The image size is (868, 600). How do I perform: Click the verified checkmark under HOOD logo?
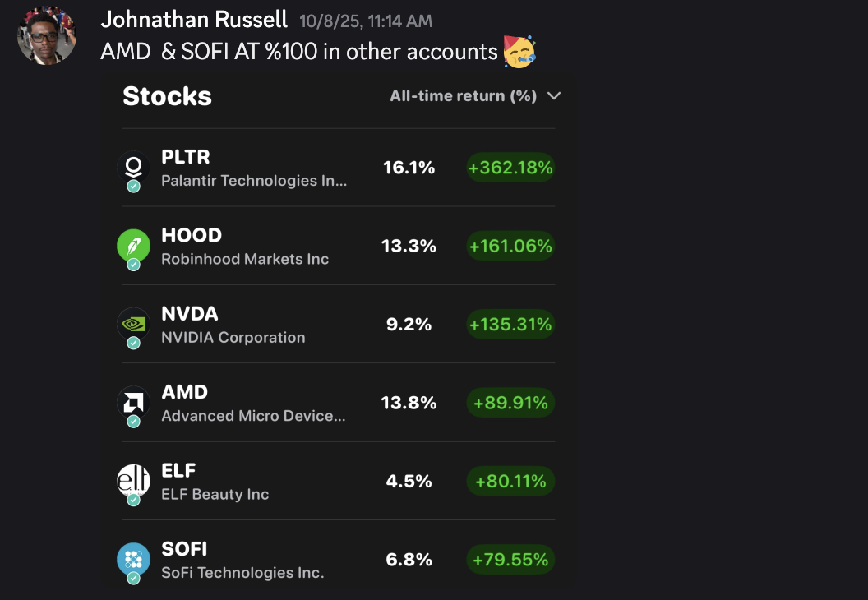tap(133, 265)
